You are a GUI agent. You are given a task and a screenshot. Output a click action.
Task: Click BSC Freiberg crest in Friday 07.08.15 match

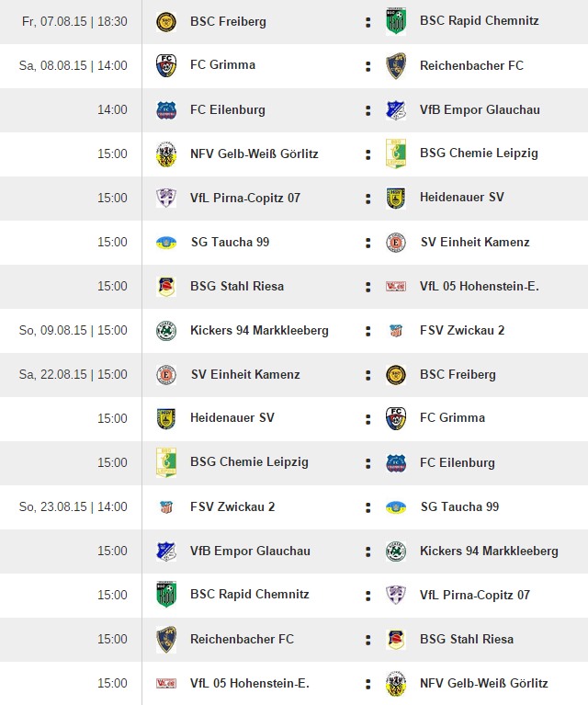coord(166,21)
